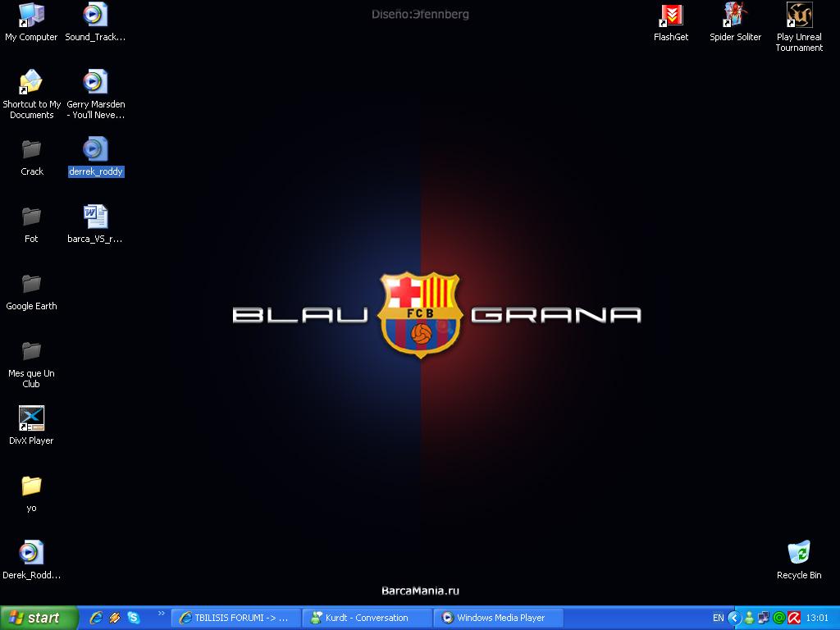Show hidden notification area icons

tap(734, 619)
